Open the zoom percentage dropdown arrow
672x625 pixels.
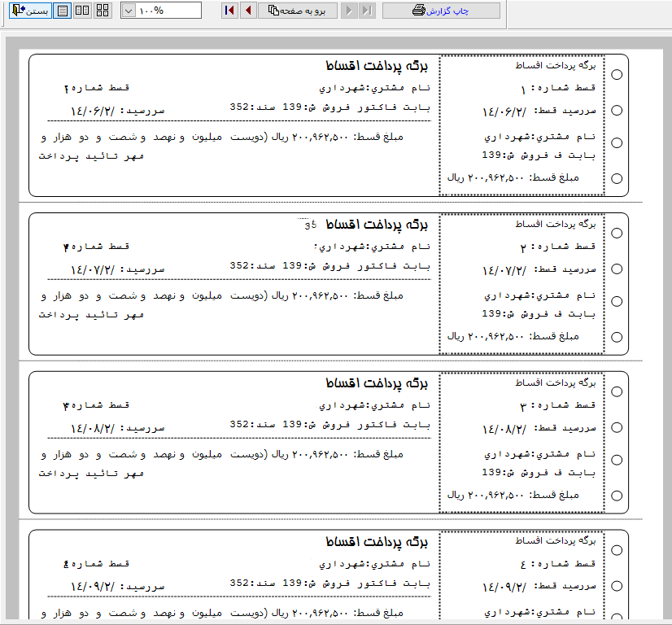[x=129, y=11]
